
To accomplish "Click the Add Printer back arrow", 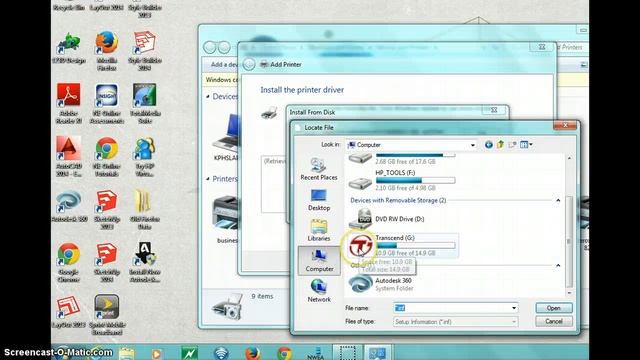I will click(249, 64).
